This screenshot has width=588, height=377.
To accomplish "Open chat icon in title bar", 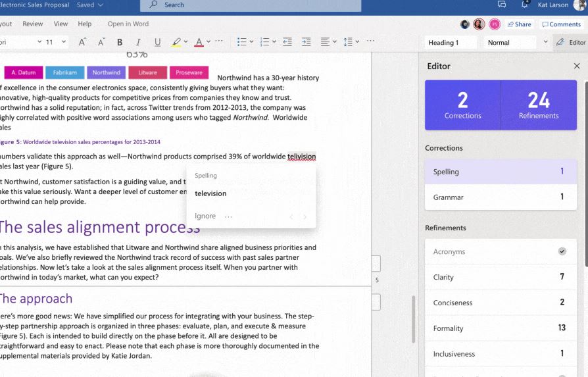I will click(502, 5).
